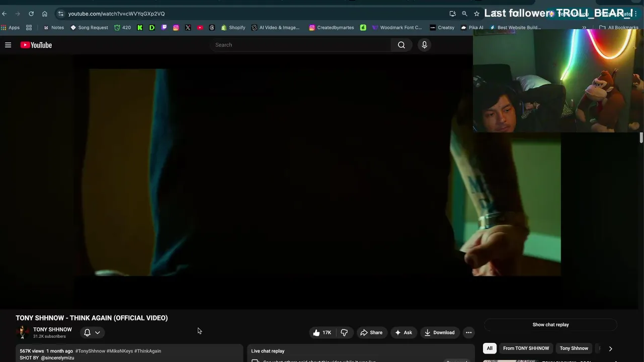Select the All chip filter
This screenshot has width=644, height=362.
pyautogui.click(x=490, y=348)
